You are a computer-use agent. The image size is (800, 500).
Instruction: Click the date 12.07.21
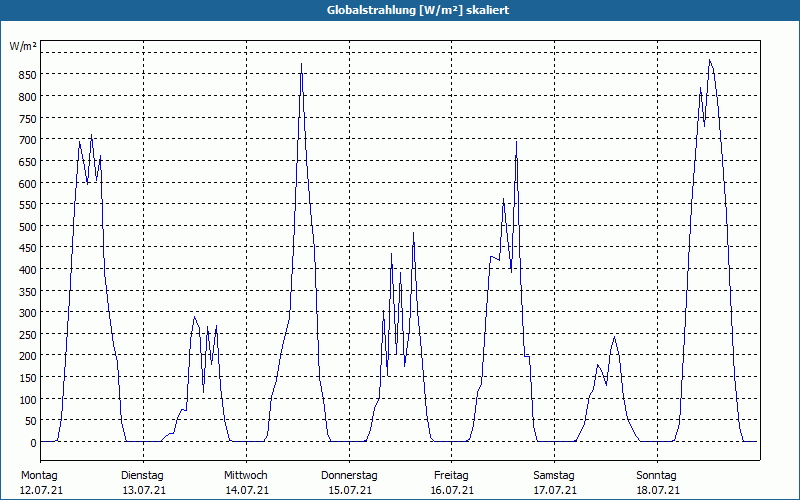[41, 491]
